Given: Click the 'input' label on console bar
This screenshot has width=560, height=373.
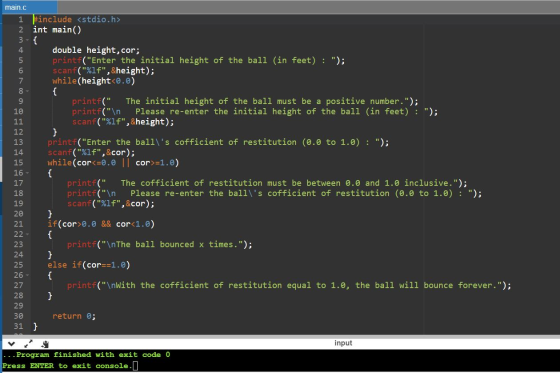Looking at the screenshot, I should click(x=343, y=343).
